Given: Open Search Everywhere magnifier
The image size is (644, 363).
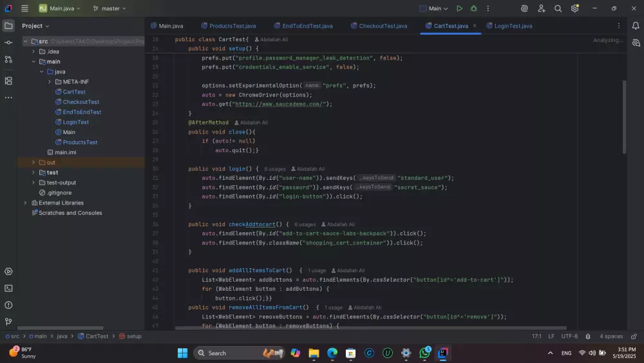Looking at the screenshot, I should click(x=558, y=8).
